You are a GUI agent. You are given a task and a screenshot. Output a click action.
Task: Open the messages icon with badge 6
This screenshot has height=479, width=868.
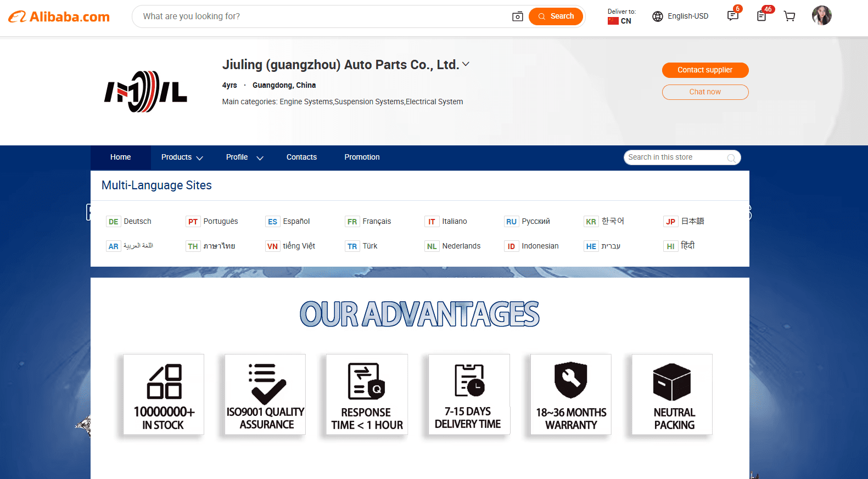pyautogui.click(x=732, y=16)
